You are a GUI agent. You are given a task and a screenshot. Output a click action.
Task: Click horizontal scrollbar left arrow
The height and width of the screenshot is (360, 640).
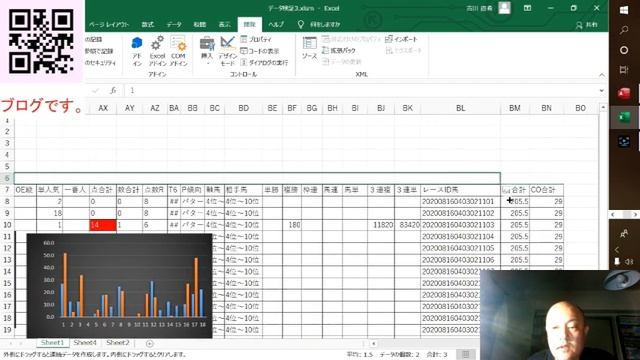tap(373, 344)
